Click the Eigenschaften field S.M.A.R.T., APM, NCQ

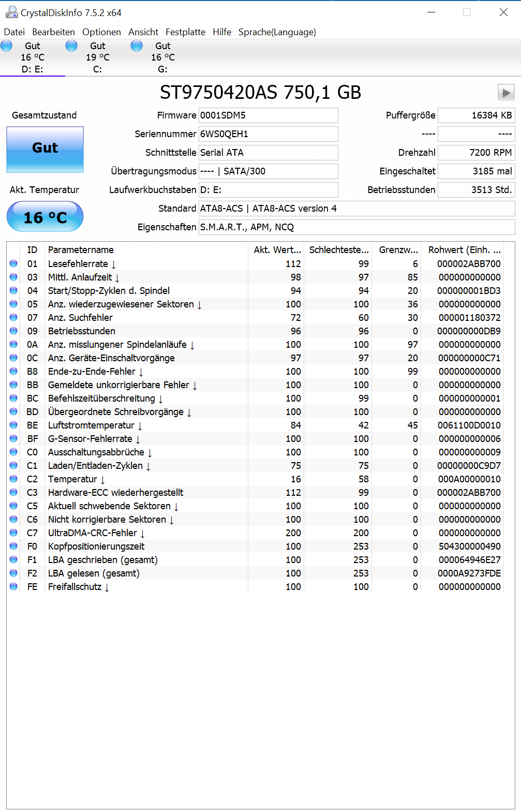pyautogui.click(x=357, y=227)
